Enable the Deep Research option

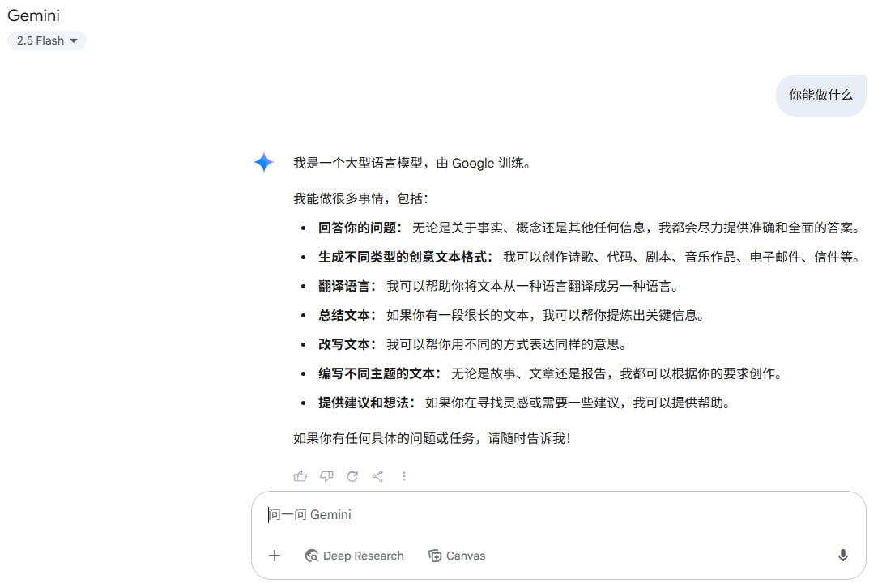tap(355, 556)
